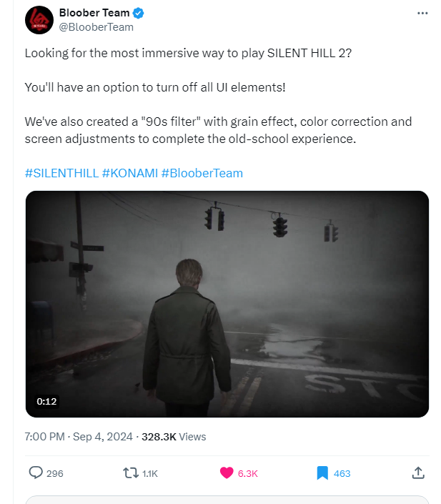Click the Bloober Team profile avatar

pyautogui.click(x=39, y=19)
